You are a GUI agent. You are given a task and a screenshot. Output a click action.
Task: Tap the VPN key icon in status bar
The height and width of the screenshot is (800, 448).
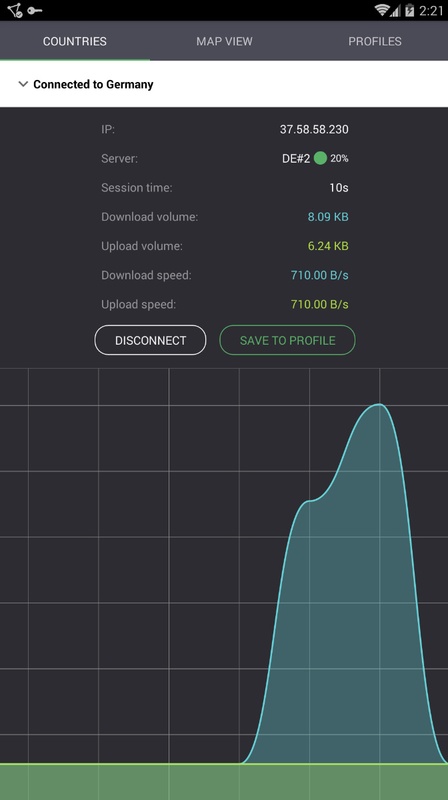(35, 10)
